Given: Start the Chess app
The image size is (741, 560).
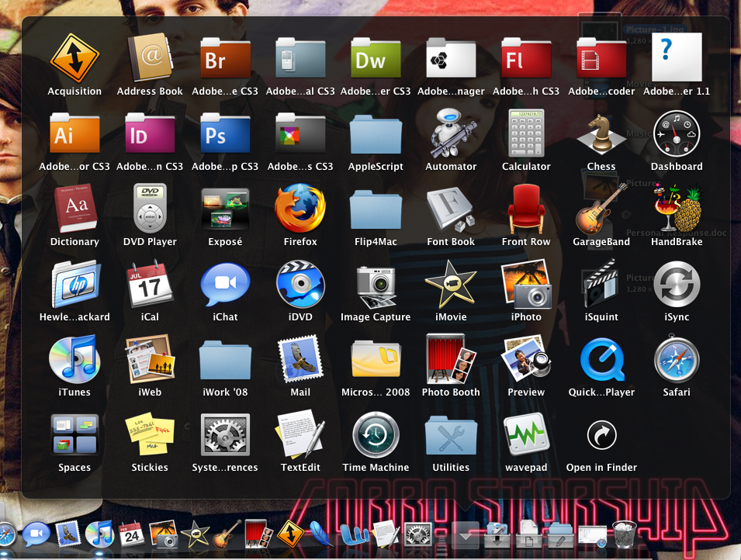Looking at the screenshot, I should point(601,133).
